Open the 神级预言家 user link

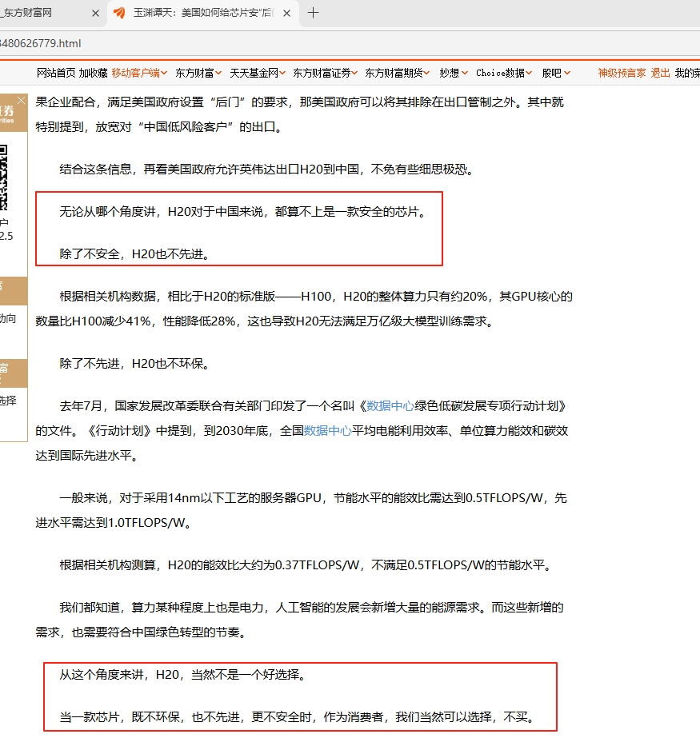[x=622, y=73]
